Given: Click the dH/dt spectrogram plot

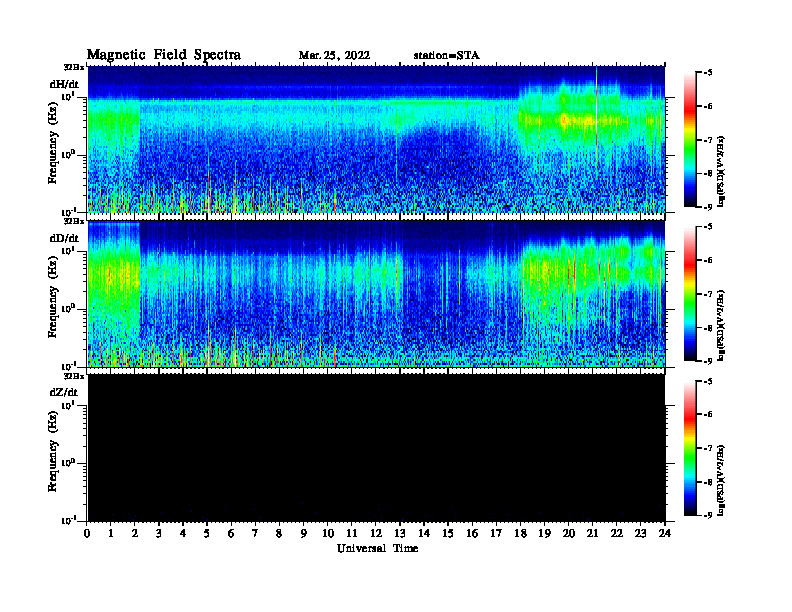Looking at the screenshot, I should pyautogui.click(x=376, y=139).
